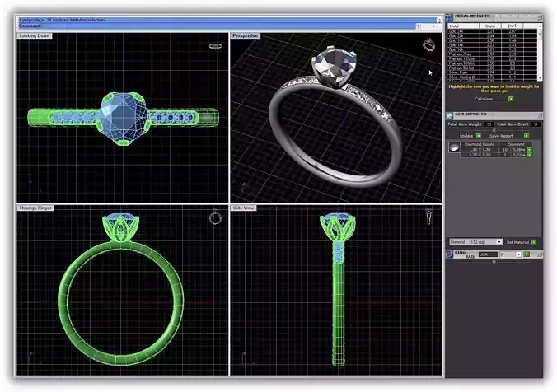Click the Perspective viewport label
Image resolution: width=557 pixels, height=392 pixels.
point(246,36)
